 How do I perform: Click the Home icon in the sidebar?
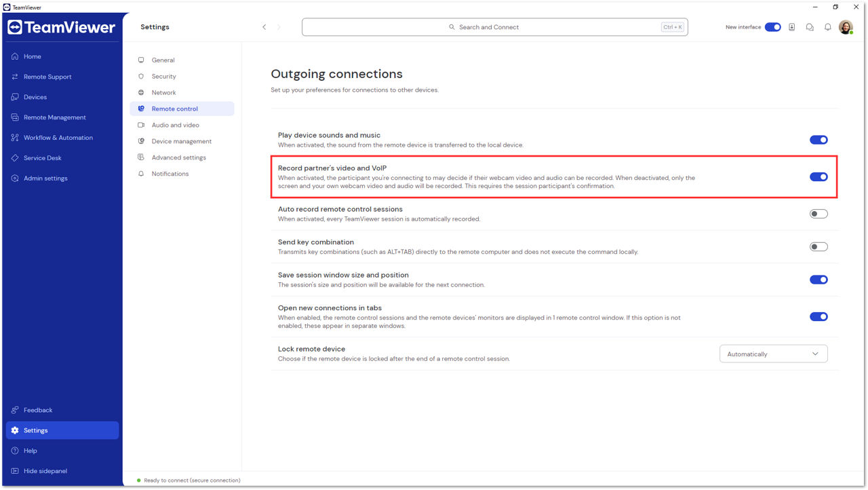(x=15, y=56)
